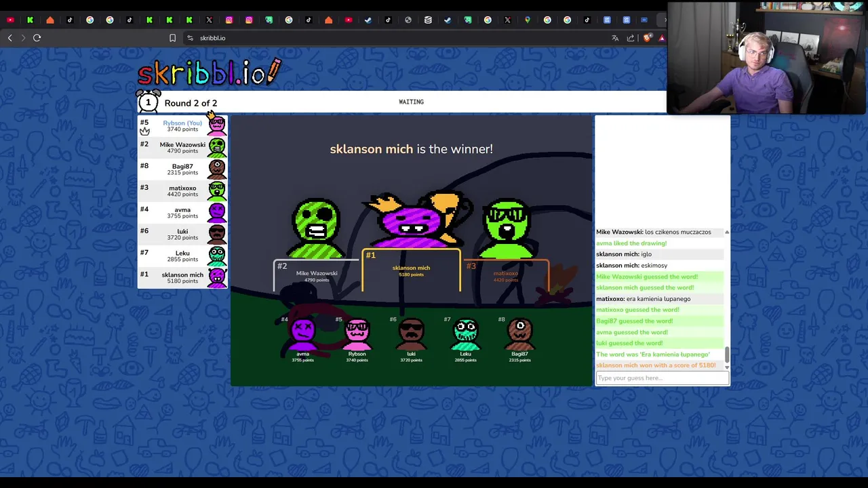This screenshot has width=868, height=488.
Task: Click Leku's teal avatar in player list
Action: coord(217,256)
